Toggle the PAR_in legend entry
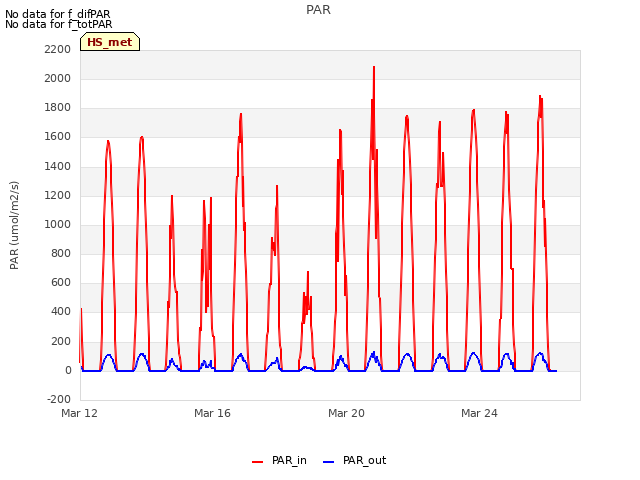This screenshot has width=640, height=480. 279,461
